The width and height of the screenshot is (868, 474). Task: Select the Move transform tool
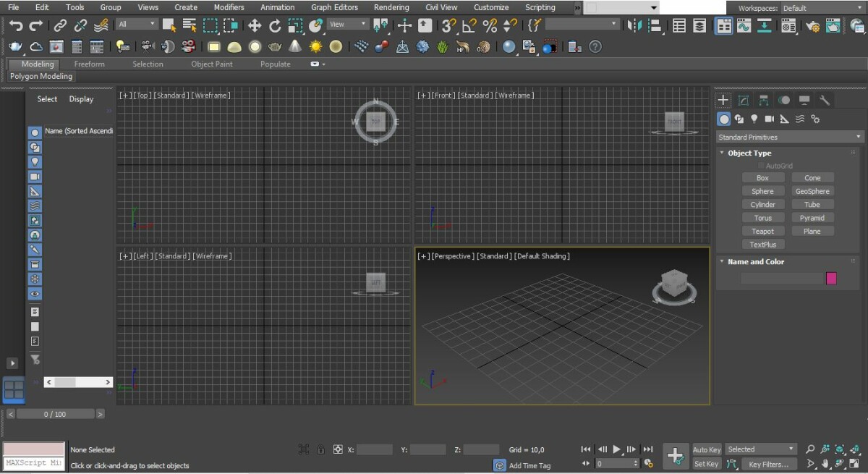pos(255,26)
